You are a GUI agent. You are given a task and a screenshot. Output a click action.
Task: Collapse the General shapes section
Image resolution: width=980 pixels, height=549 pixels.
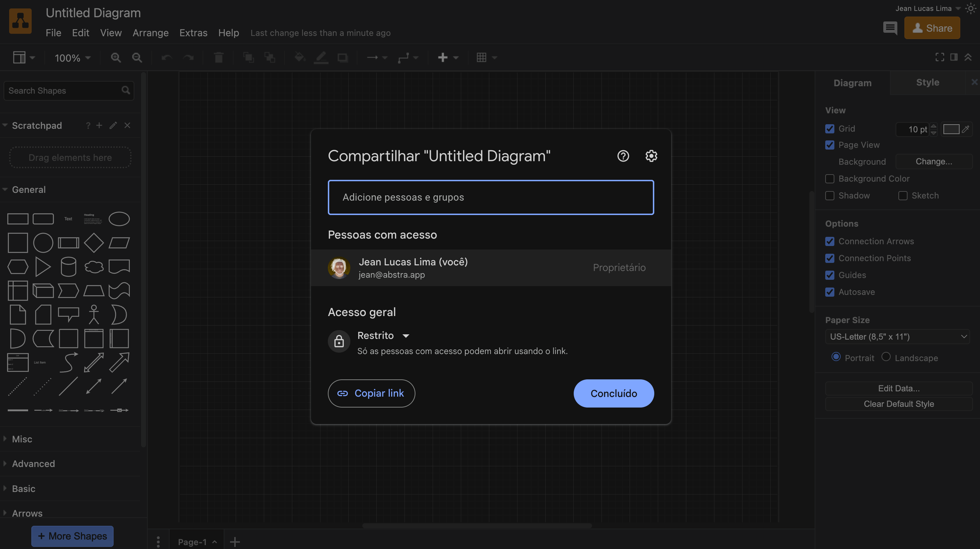click(x=28, y=190)
